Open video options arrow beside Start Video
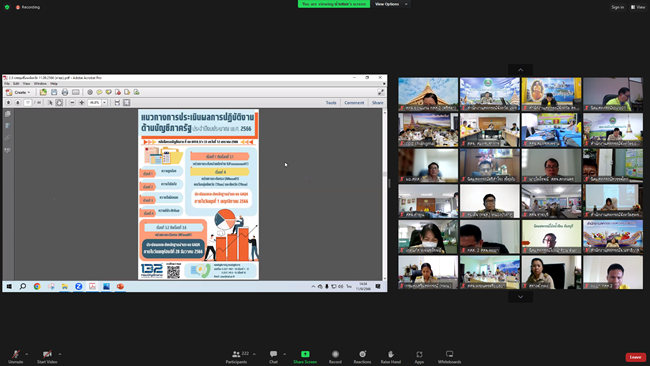650x366 pixels. click(x=60, y=354)
